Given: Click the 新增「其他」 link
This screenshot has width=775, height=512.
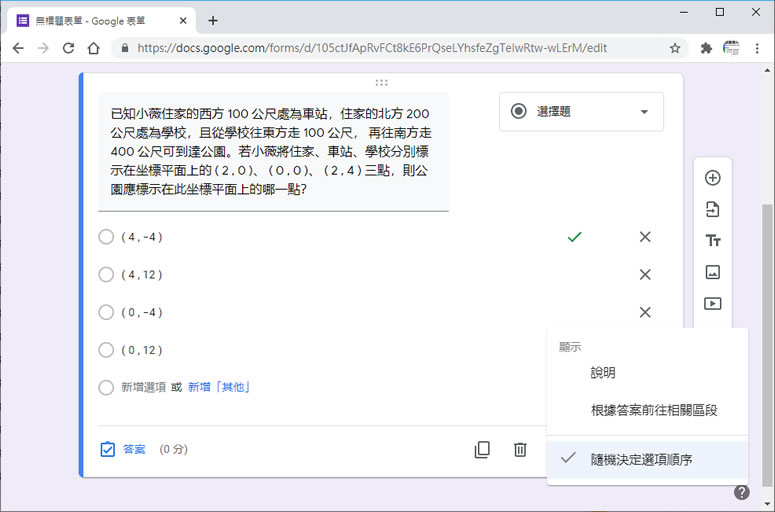Looking at the screenshot, I should point(218,387).
